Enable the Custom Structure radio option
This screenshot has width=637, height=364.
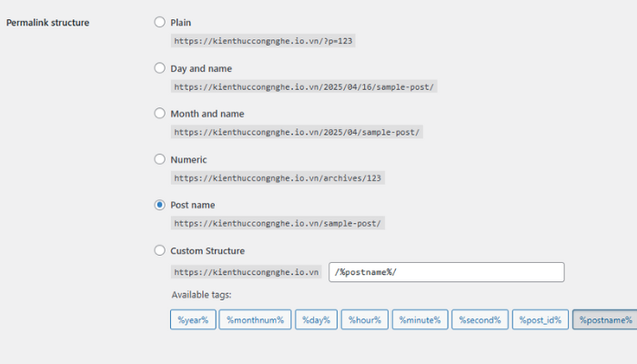click(160, 250)
